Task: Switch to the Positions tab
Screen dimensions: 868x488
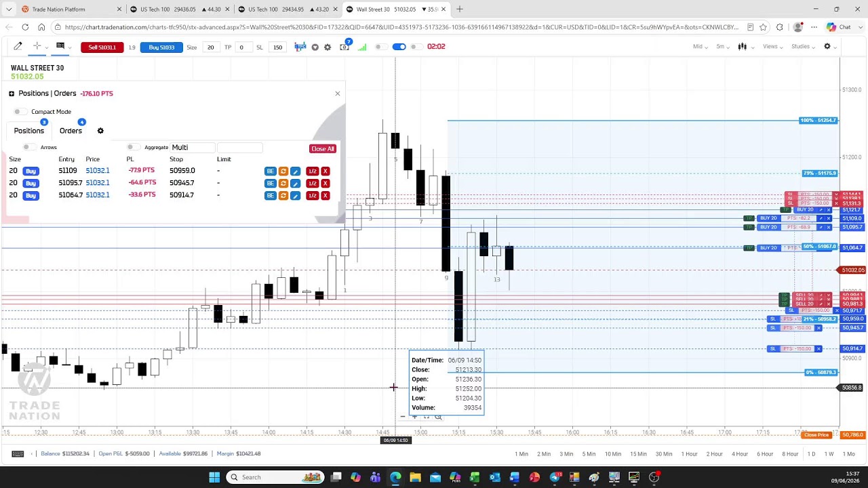Action: pyautogui.click(x=28, y=131)
